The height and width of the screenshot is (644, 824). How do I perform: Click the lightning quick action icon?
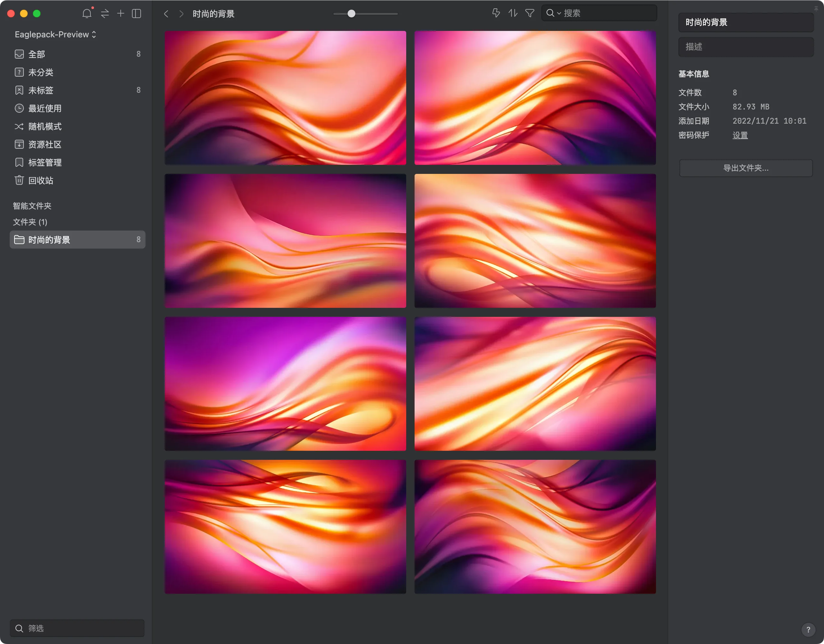click(496, 13)
